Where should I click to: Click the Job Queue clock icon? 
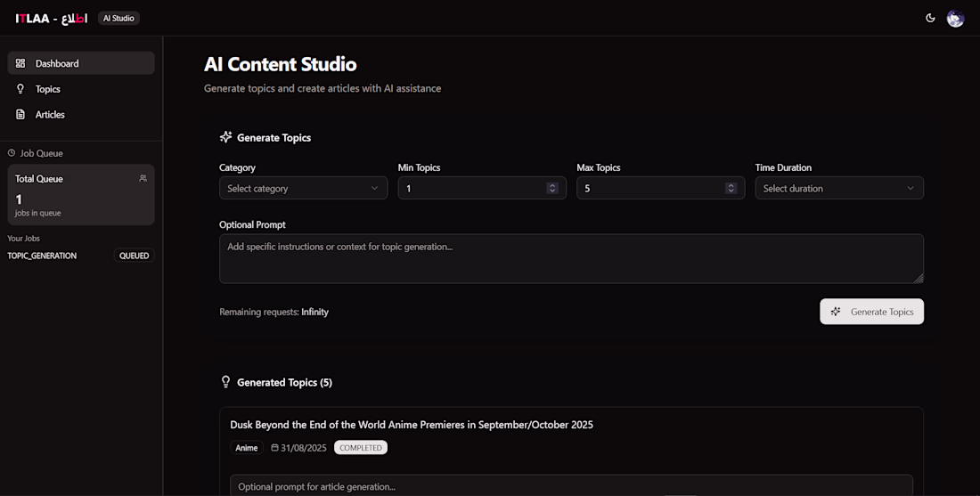pos(12,153)
